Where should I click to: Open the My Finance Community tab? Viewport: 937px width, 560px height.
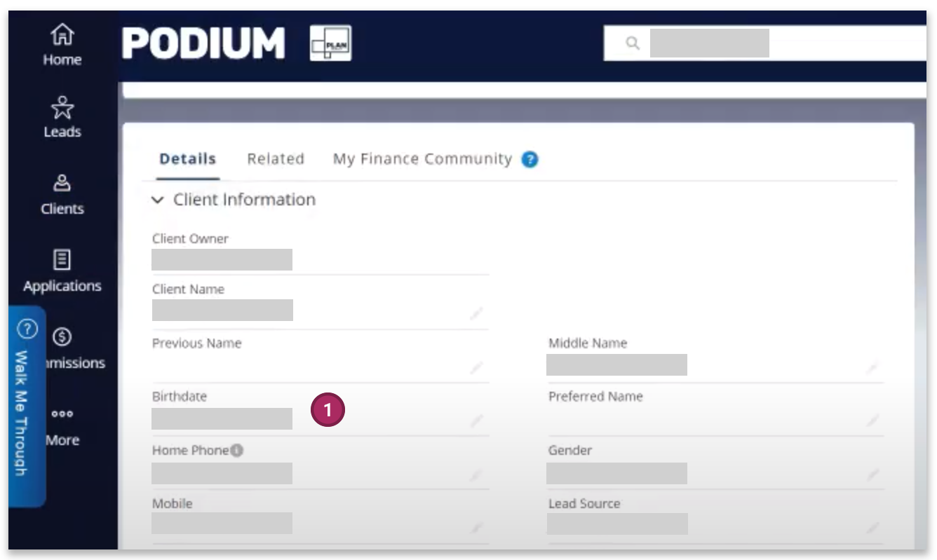422,159
